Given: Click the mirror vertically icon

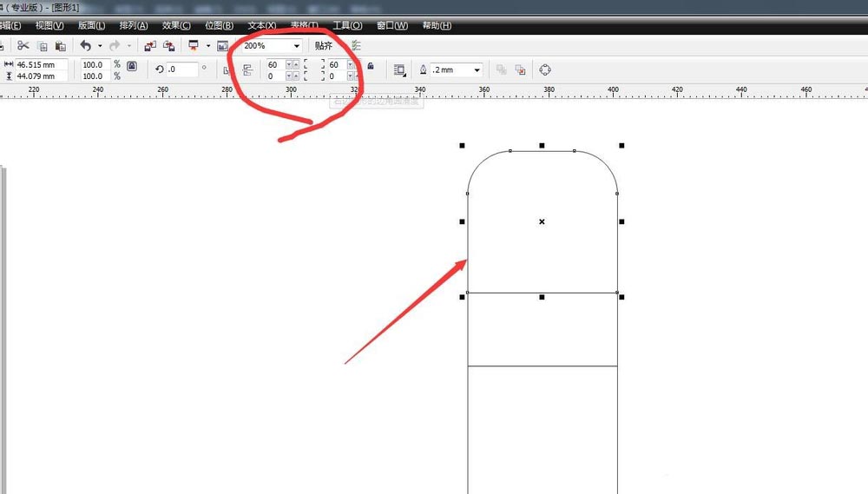Looking at the screenshot, I should (x=247, y=69).
